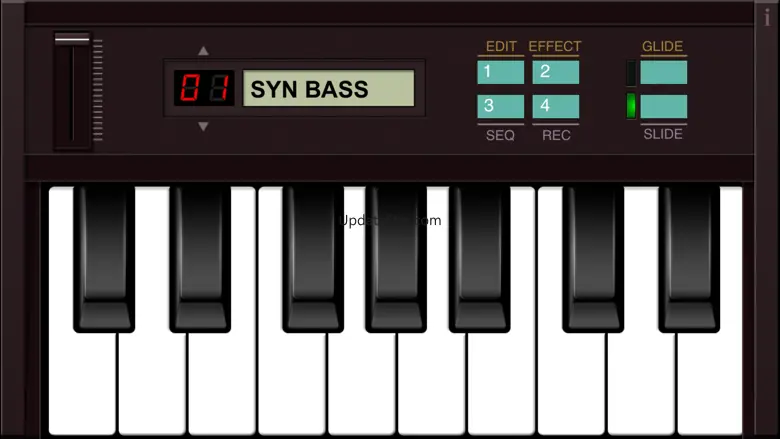Play the leftmost black key
The width and height of the screenshot is (780, 439).
[104, 259]
